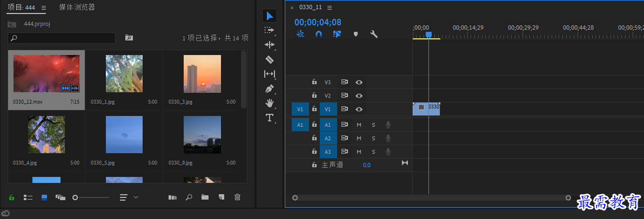
Task: Open Project panel menu
Action: pos(44,8)
